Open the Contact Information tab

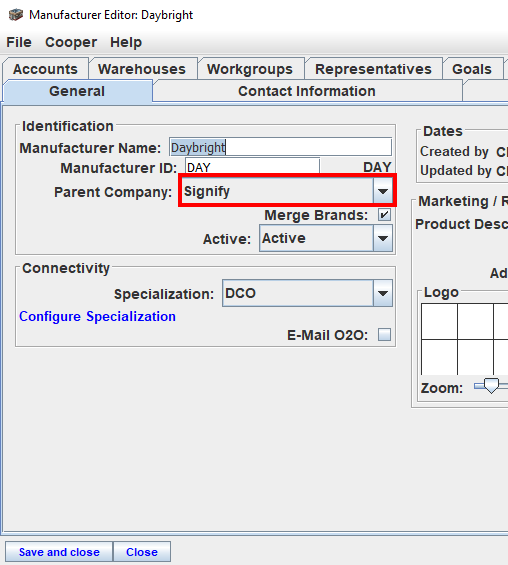pyautogui.click(x=307, y=91)
